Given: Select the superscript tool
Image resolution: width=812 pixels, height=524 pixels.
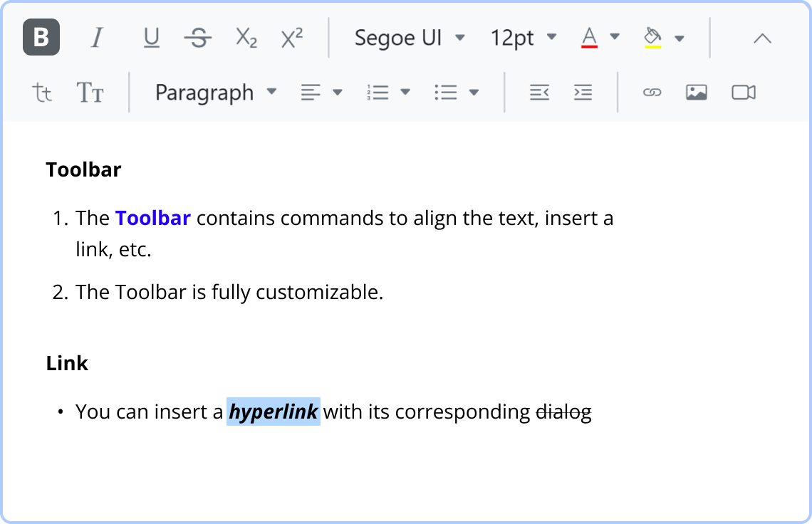Looking at the screenshot, I should pyautogui.click(x=291, y=38).
